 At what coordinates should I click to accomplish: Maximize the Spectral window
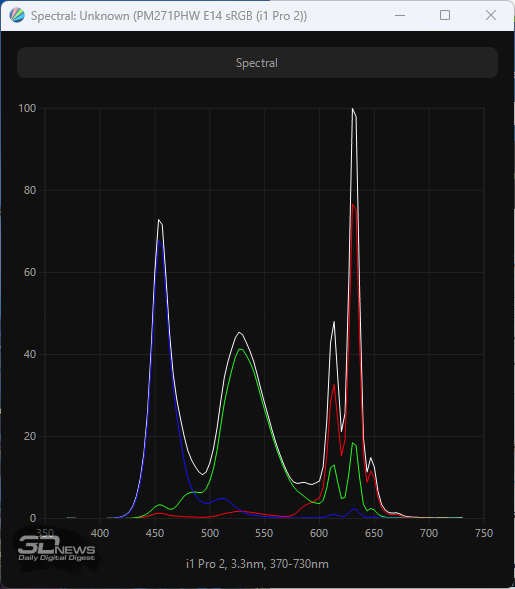coord(445,16)
